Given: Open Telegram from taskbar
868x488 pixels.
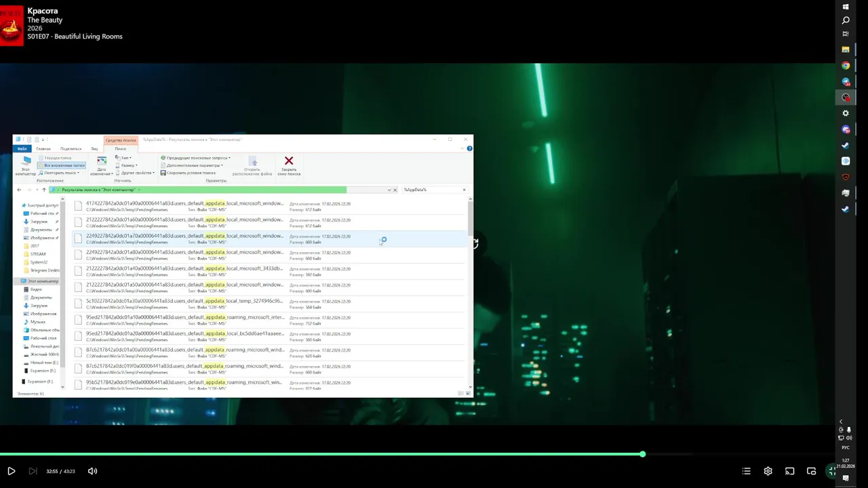Looking at the screenshot, I should (846, 81).
